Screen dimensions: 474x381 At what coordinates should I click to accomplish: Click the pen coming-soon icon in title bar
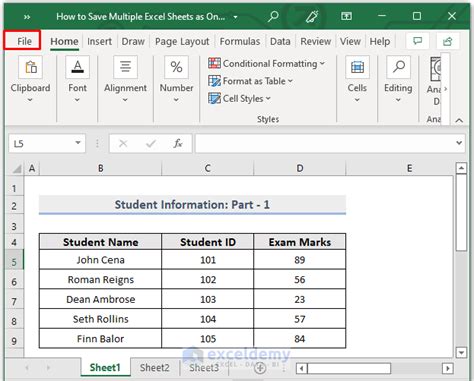(x=312, y=16)
